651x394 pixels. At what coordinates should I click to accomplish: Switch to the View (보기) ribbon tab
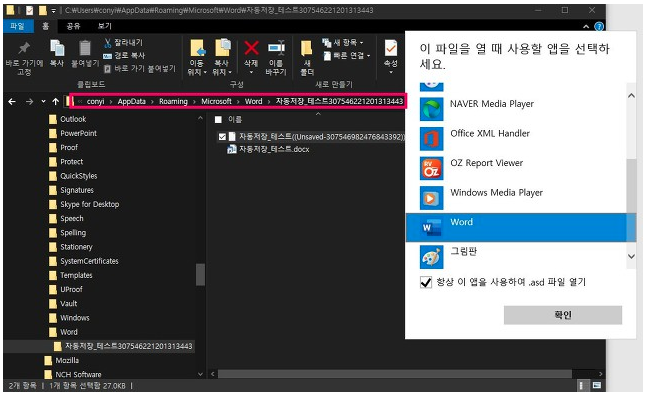(105, 26)
